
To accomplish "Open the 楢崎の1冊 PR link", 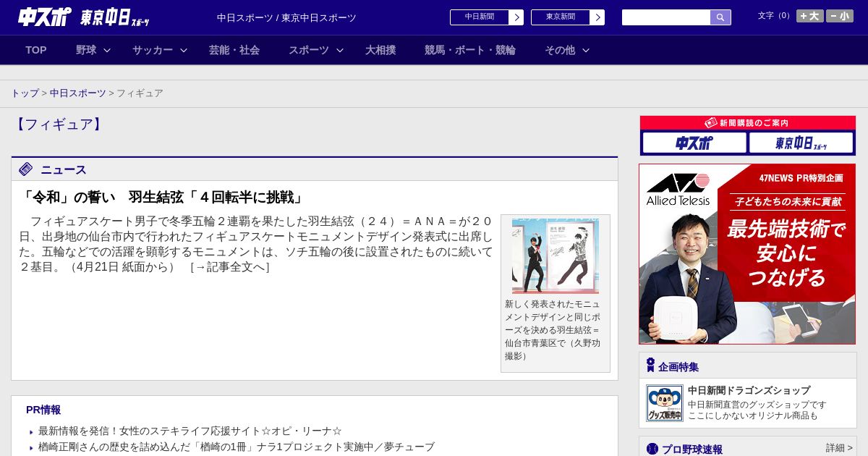I will (237, 447).
